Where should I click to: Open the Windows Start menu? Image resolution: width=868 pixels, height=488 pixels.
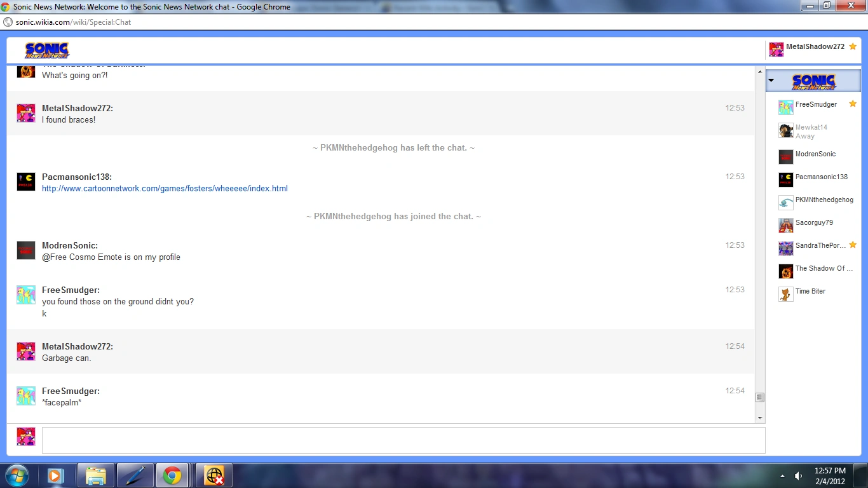click(17, 475)
